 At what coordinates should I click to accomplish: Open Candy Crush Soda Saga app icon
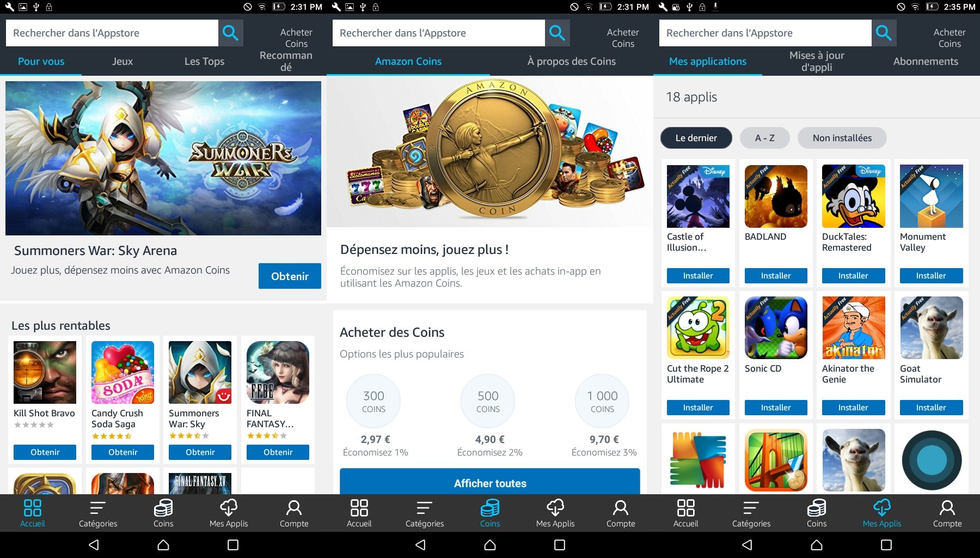[x=122, y=372]
